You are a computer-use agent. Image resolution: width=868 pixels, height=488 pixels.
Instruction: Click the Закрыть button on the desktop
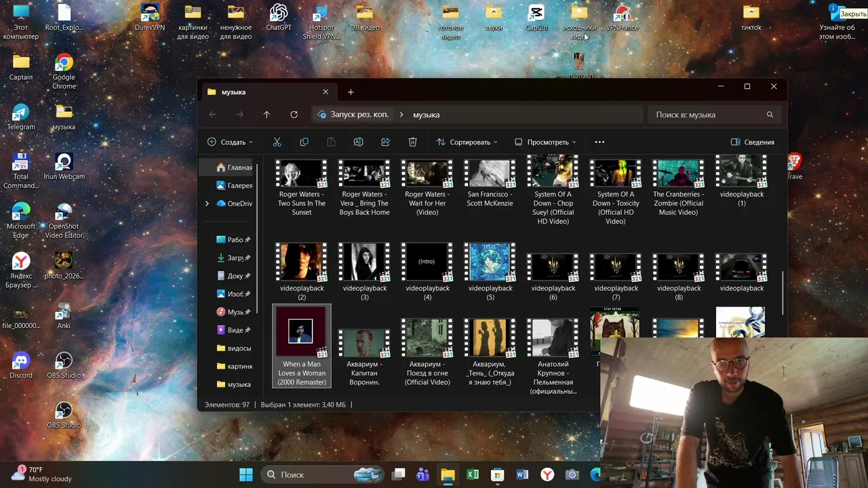tap(853, 14)
